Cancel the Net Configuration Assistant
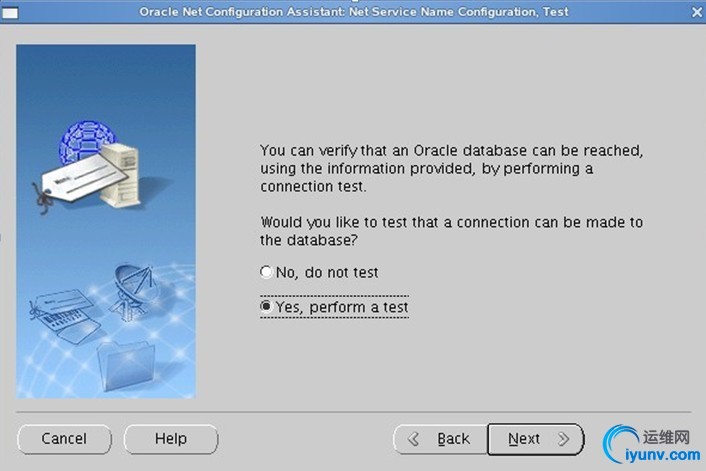The width and height of the screenshot is (706, 471). click(64, 439)
